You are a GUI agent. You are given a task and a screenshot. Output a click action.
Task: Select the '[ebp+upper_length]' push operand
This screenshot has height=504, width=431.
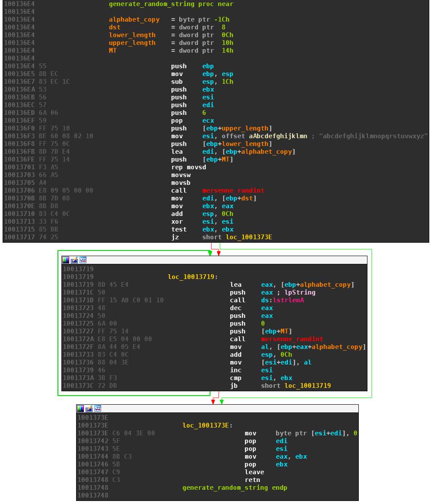click(237, 128)
